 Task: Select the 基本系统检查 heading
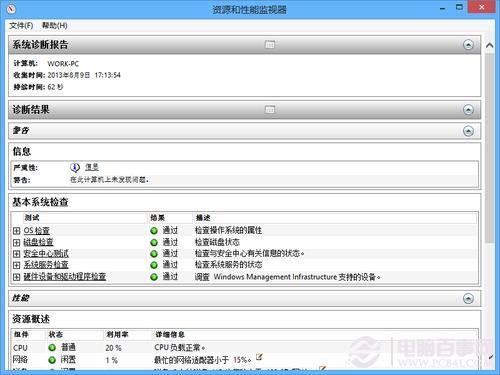(40, 202)
